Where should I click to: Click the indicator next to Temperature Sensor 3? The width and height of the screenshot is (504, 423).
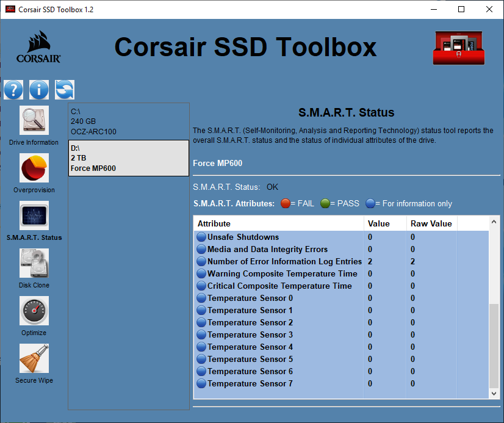point(201,334)
